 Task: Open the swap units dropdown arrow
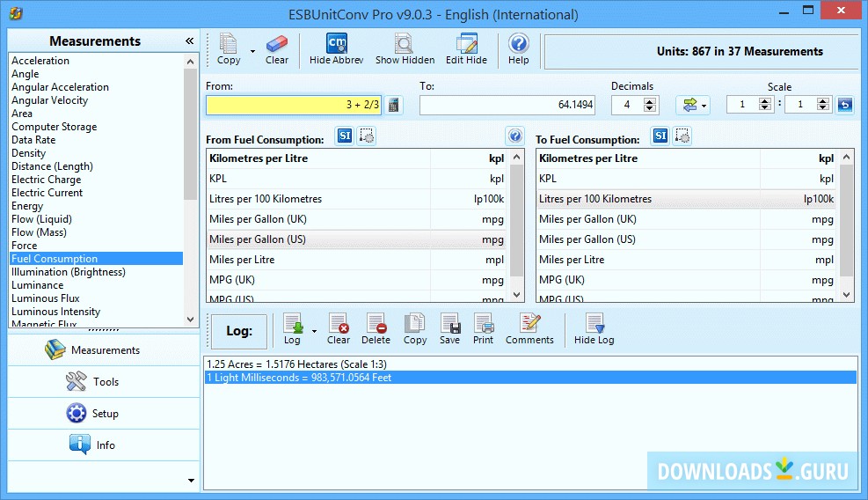[704, 106]
